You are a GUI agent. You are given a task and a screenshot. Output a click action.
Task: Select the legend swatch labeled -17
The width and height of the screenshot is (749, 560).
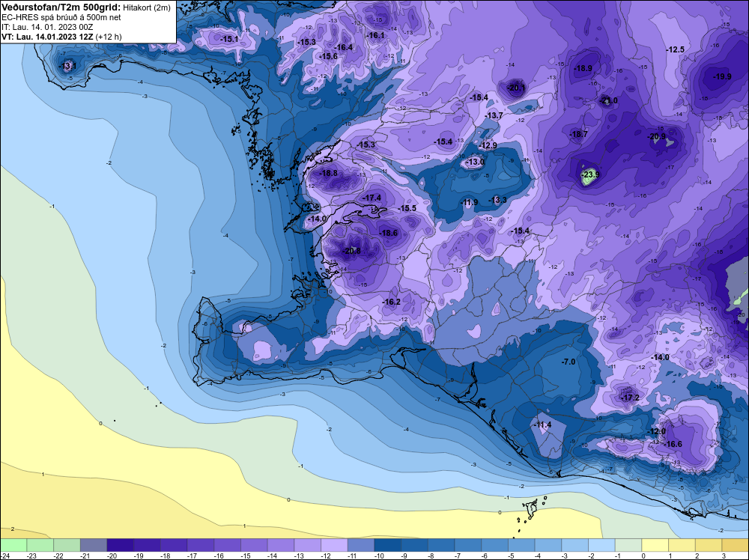pyautogui.click(x=201, y=545)
